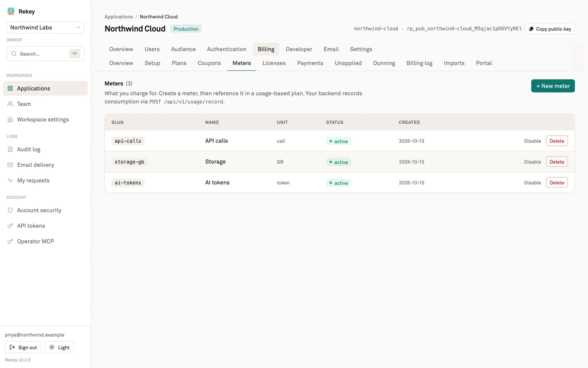Open the Dunning sub-tab
The width and height of the screenshot is (588, 368).
384,63
